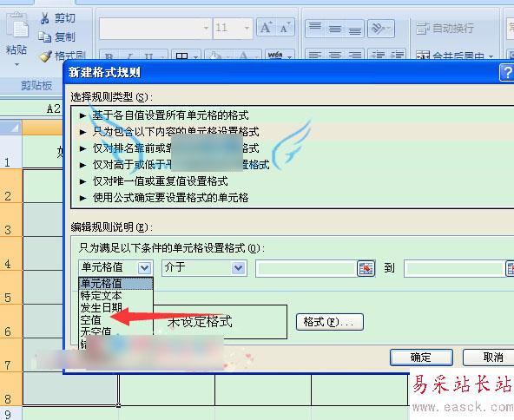Viewport: 514px width, 420px height.
Task: Decrease font size with the small A icon
Action: pos(285,28)
